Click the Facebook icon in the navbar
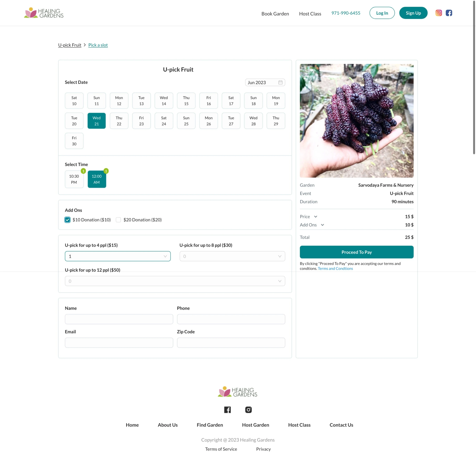Screen dimensions: 476x476 pyautogui.click(x=449, y=13)
